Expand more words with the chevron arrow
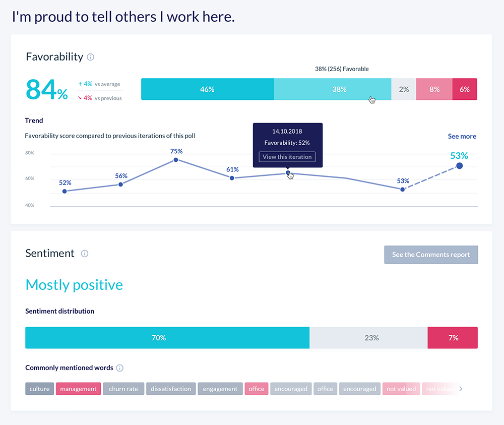The image size is (504, 425). pyautogui.click(x=461, y=389)
